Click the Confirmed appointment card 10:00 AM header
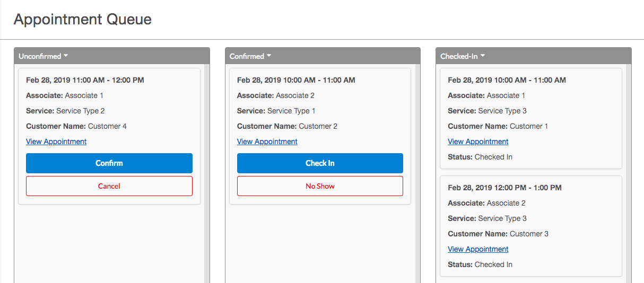Screen dimensions: 644x283 296,80
